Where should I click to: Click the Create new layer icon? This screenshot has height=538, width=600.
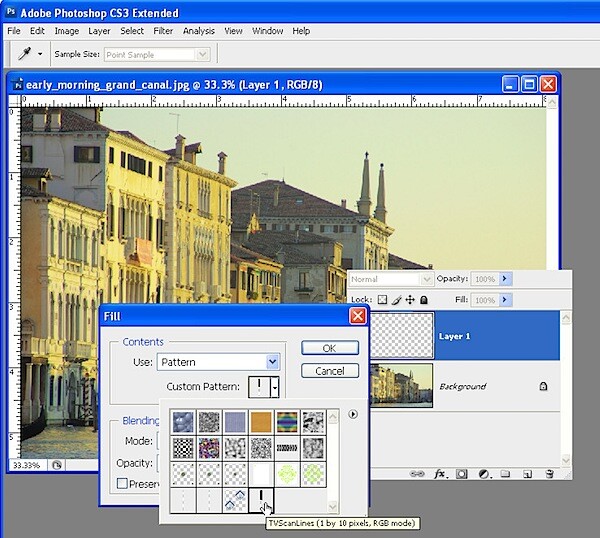[527, 474]
